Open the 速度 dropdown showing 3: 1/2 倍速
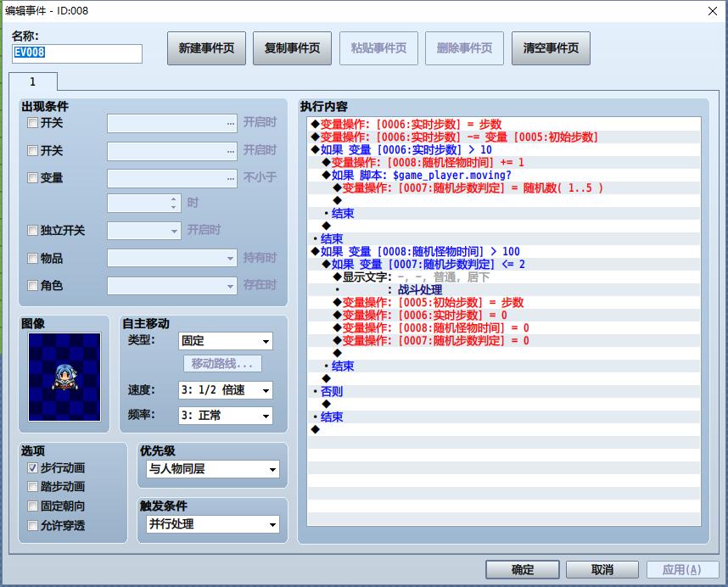Image resolution: width=728 pixels, height=587 pixels. pos(225,390)
